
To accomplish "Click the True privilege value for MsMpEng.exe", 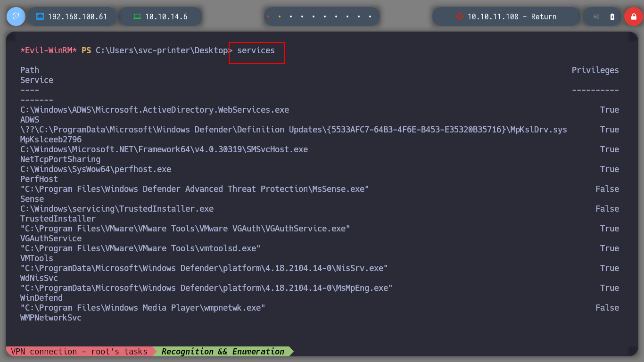I will pos(610,288).
